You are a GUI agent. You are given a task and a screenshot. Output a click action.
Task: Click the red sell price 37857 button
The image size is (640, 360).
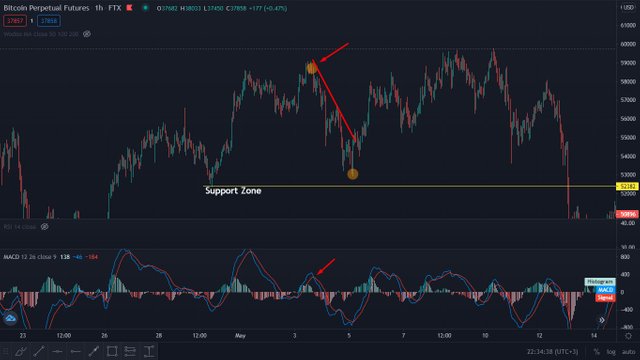click(15, 21)
